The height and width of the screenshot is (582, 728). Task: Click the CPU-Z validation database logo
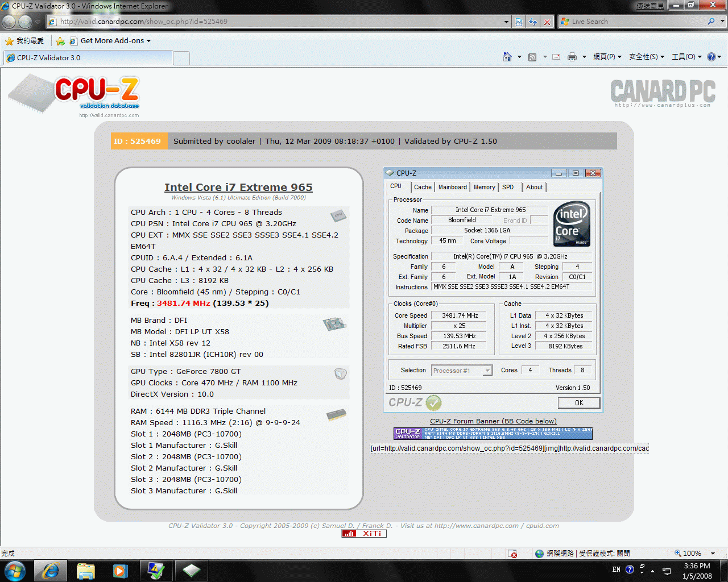[x=74, y=95]
